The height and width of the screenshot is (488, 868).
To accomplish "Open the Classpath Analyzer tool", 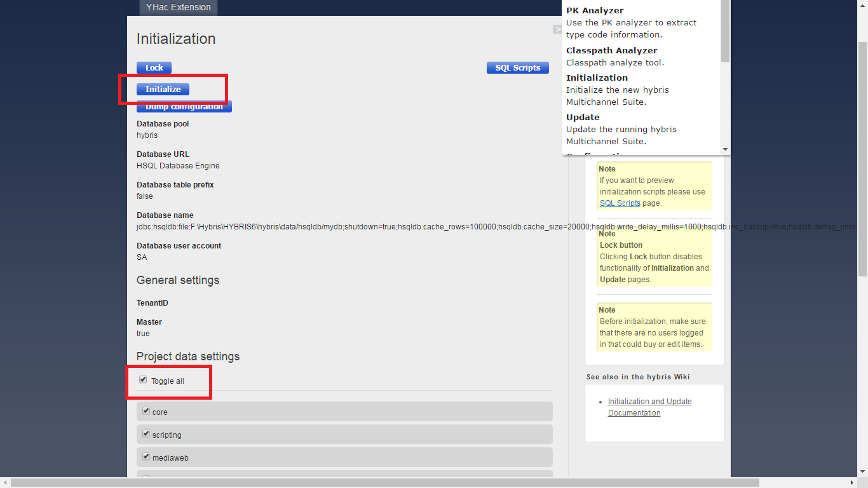I will pyautogui.click(x=611, y=50).
